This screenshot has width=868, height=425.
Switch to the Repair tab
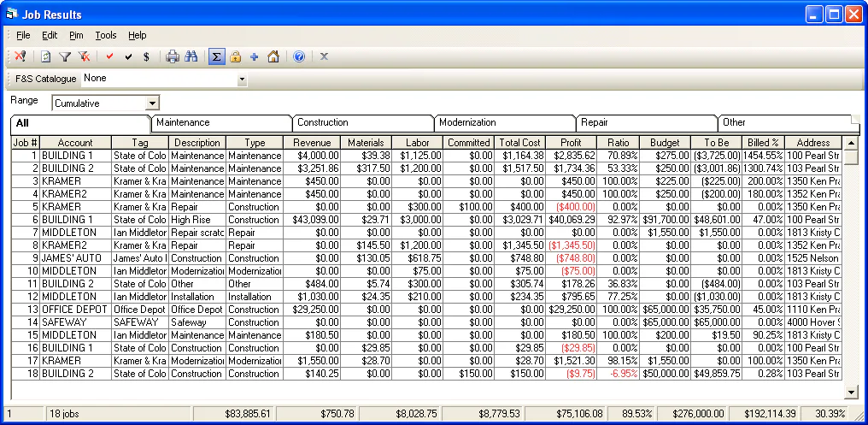point(646,122)
